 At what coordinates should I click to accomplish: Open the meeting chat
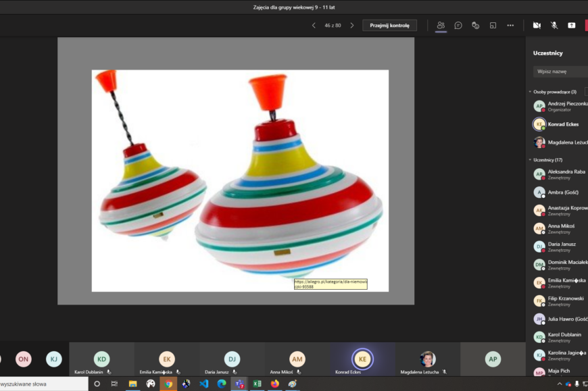[458, 26]
